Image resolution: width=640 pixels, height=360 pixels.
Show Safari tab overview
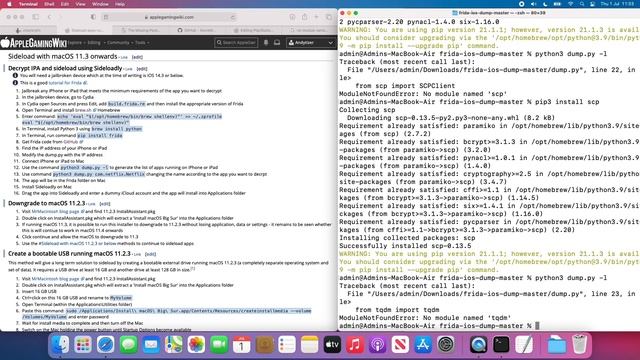pyautogui.click(x=329, y=17)
